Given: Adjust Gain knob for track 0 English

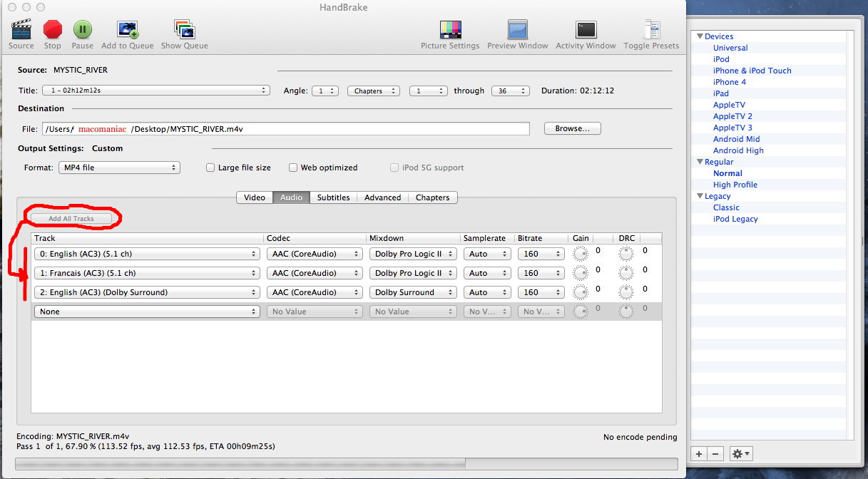Looking at the screenshot, I should (x=581, y=254).
